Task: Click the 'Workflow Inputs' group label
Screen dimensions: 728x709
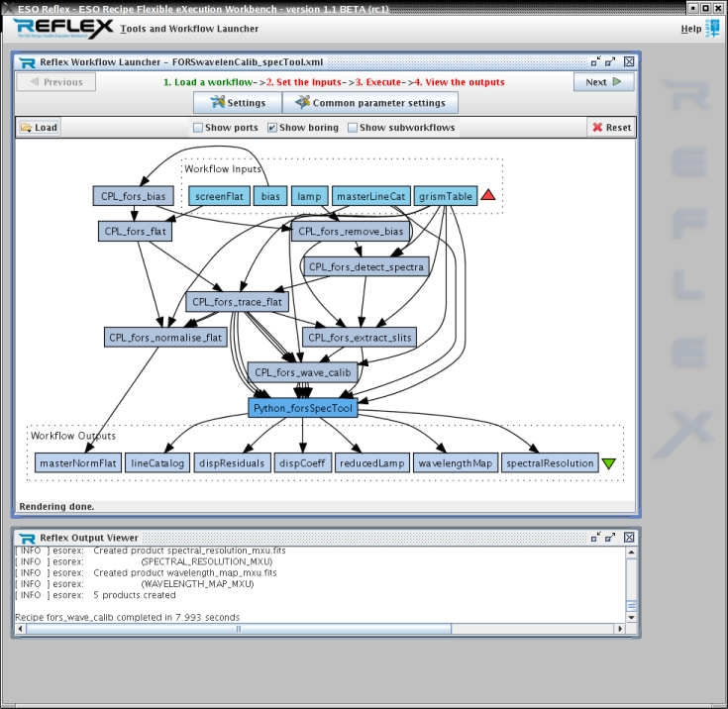Action: pyautogui.click(x=223, y=168)
